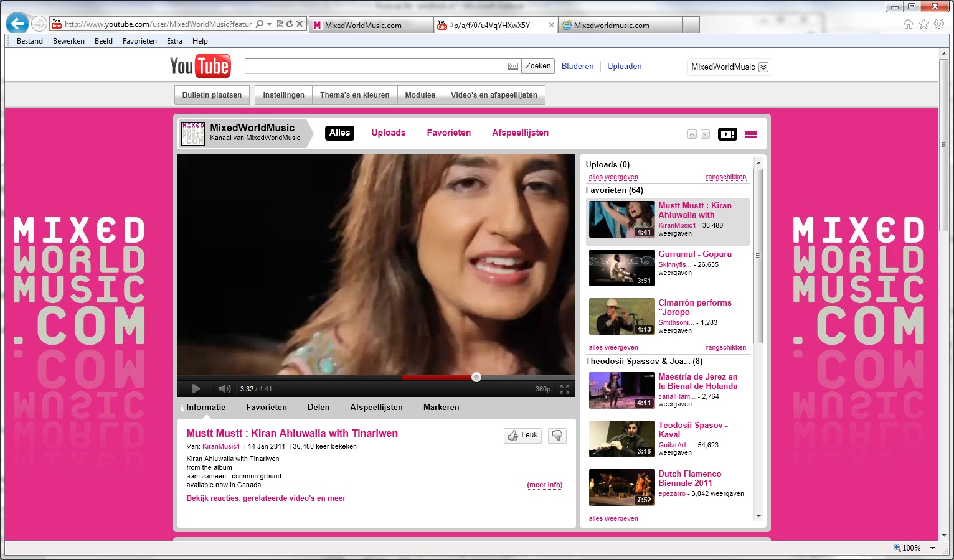Open the Markeren tab below the video

pyautogui.click(x=441, y=407)
